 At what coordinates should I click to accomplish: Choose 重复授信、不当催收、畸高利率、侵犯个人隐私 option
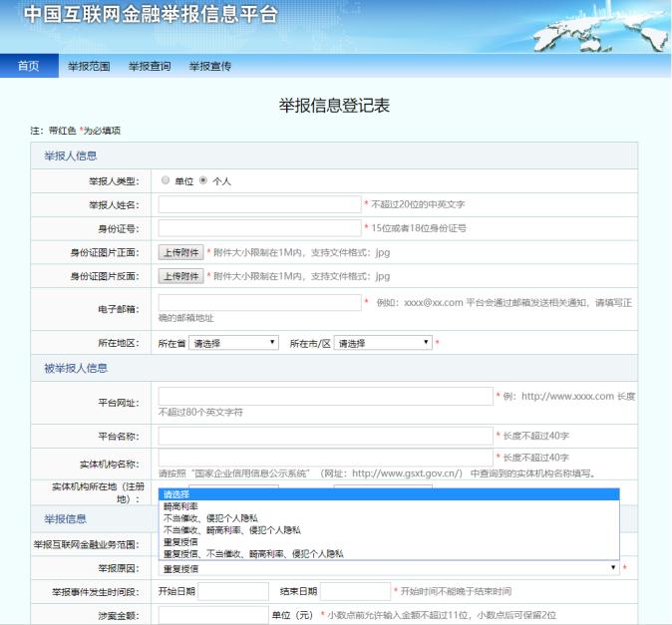tap(389, 554)
